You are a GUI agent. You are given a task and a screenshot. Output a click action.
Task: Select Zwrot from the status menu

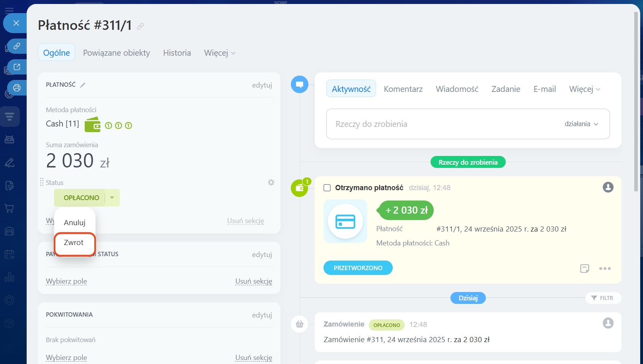pyautogui.click(x=74, y=243)
